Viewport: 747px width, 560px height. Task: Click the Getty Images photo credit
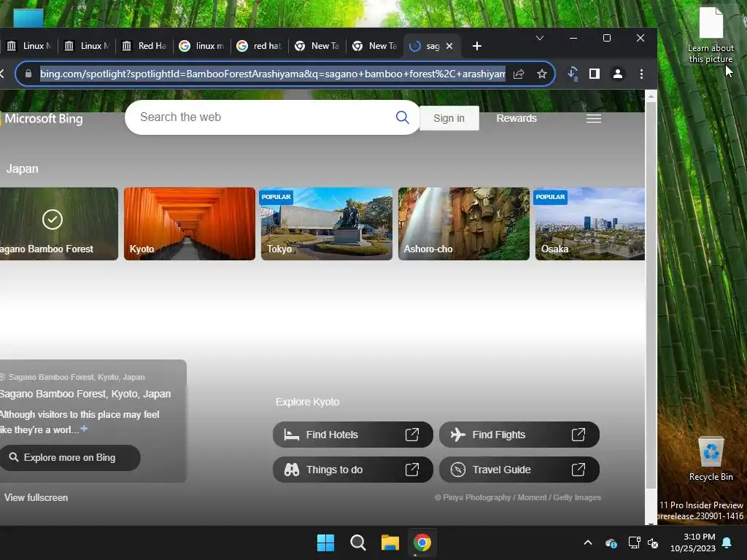click(518, 497)
